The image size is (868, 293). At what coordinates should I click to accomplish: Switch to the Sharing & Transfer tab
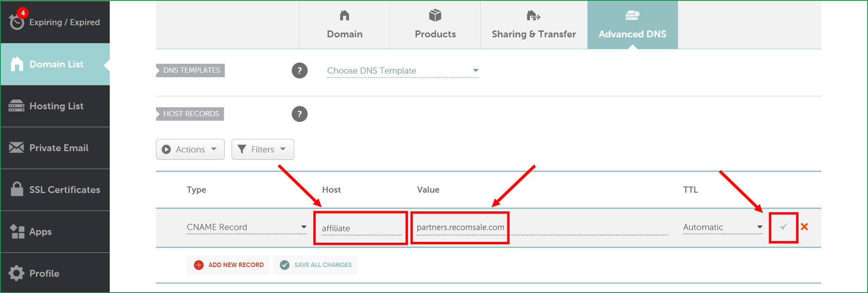pos(533,25)
